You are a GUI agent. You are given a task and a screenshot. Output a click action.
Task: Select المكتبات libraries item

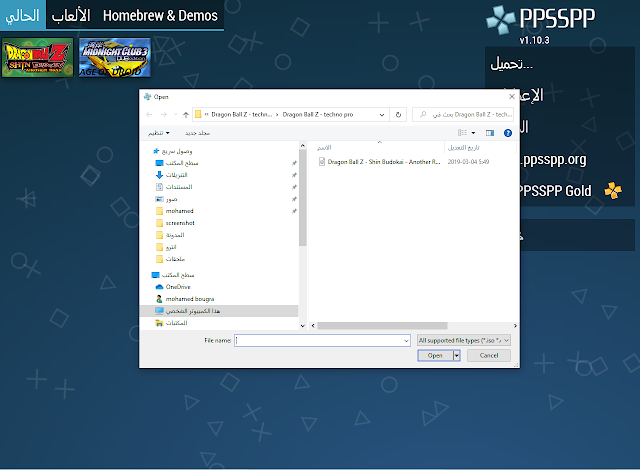coord(171,323)
